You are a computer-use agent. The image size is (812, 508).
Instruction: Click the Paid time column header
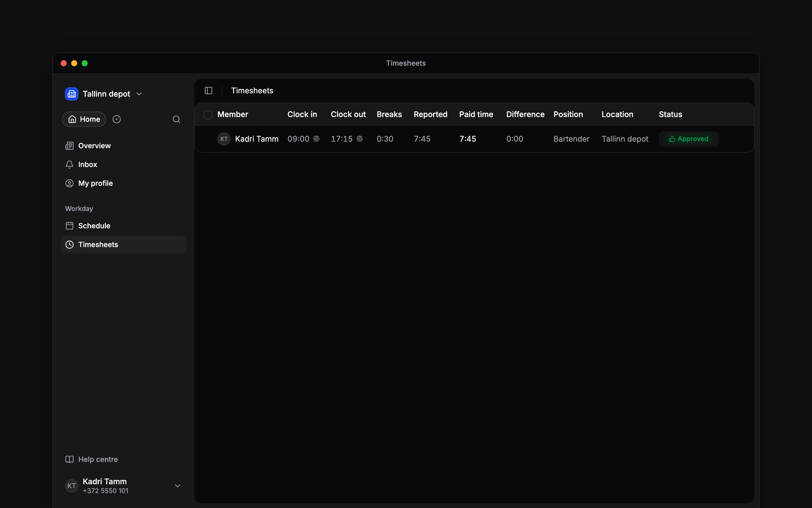click(476, 115)
